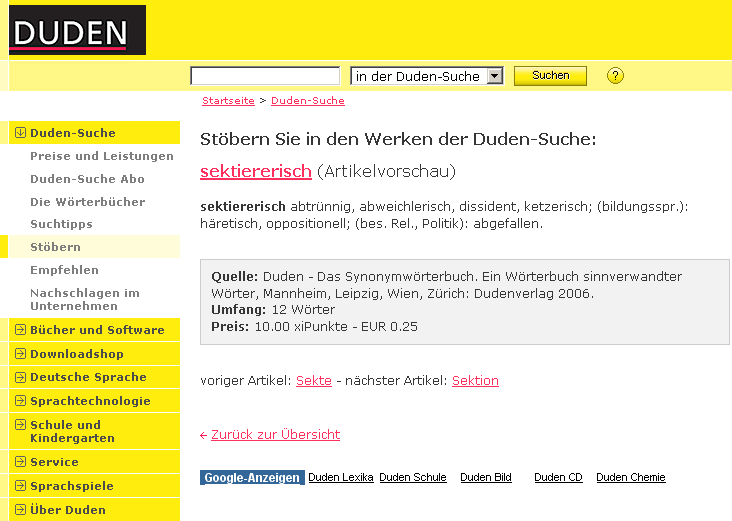The height and width of the screenshot is (521, 732).
Task: Open the 'in der Duden-Suche' dropdown
Action: 427,76
